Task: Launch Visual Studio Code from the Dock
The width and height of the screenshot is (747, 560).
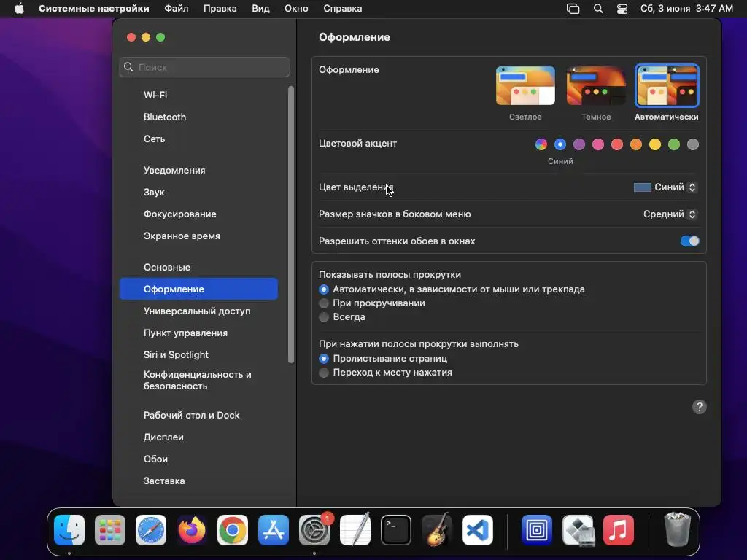Action: [x=478, y=530]
